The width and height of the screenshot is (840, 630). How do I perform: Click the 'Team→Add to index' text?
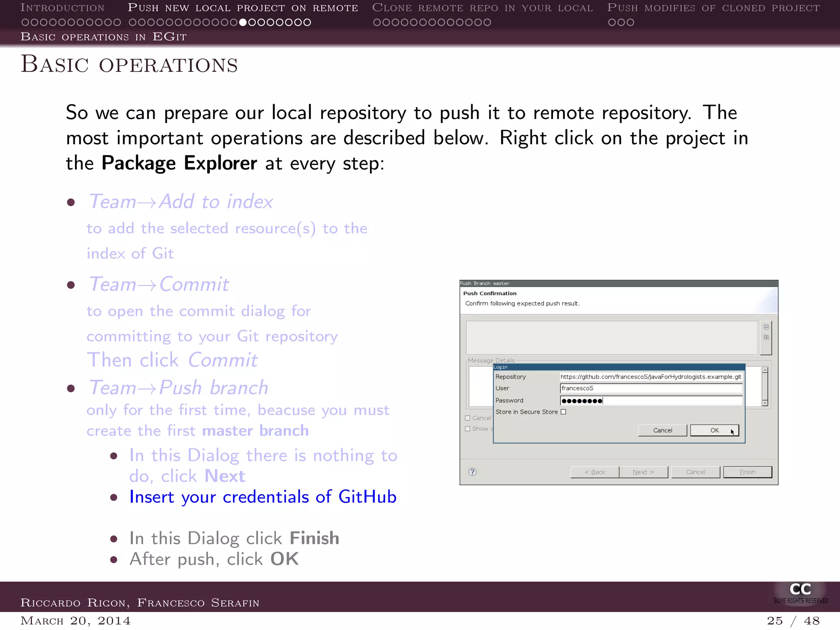click(x=181, y=202)
